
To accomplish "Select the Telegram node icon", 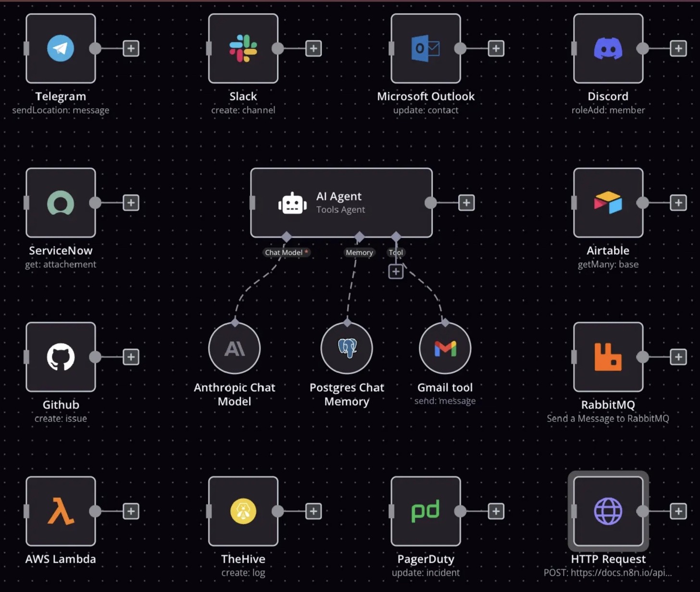I will click(61, 49).
